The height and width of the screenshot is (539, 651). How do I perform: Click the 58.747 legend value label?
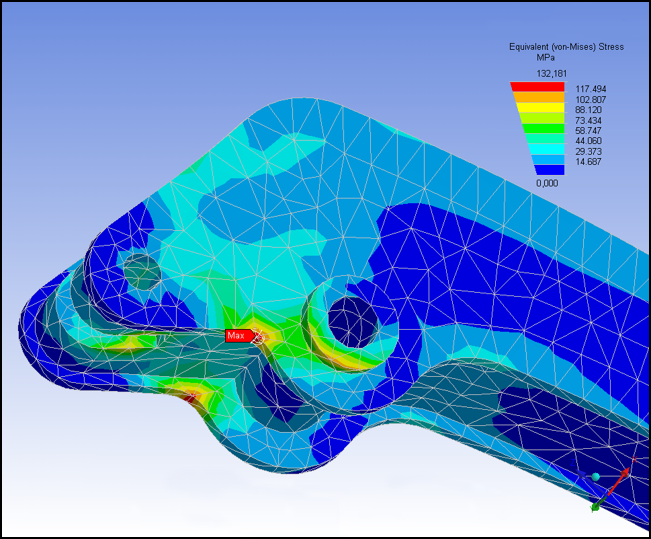click(591, 131)
